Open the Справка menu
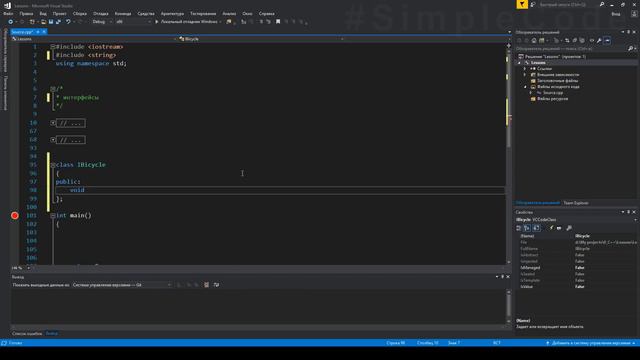This screenshot has width=640, height=360. pos(267,13)
